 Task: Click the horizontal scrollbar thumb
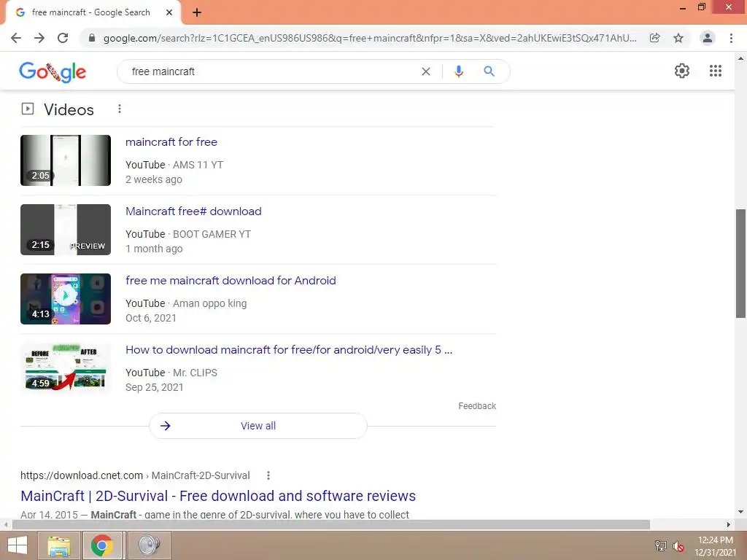point(331,525)
